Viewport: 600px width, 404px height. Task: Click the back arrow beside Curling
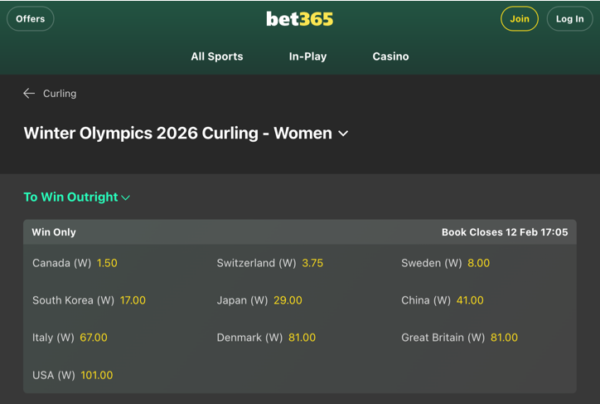(x=29, y=93)
